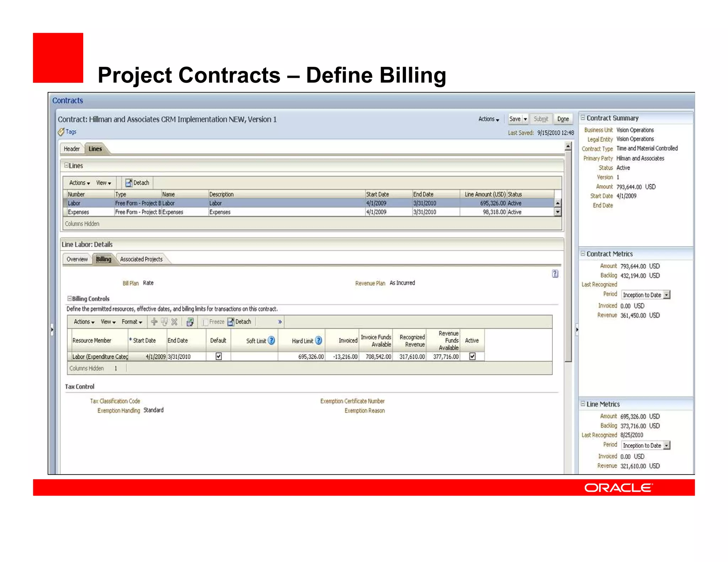Select the Billing tab
Image resolution: width=728 pixels, height=562 pixels.
click(x=103, y=259)
